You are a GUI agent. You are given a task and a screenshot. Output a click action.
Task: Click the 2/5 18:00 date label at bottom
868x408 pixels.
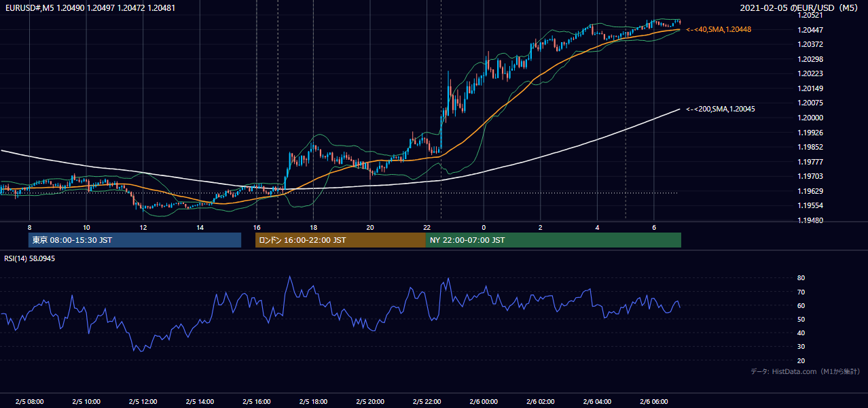coord(313,402)
